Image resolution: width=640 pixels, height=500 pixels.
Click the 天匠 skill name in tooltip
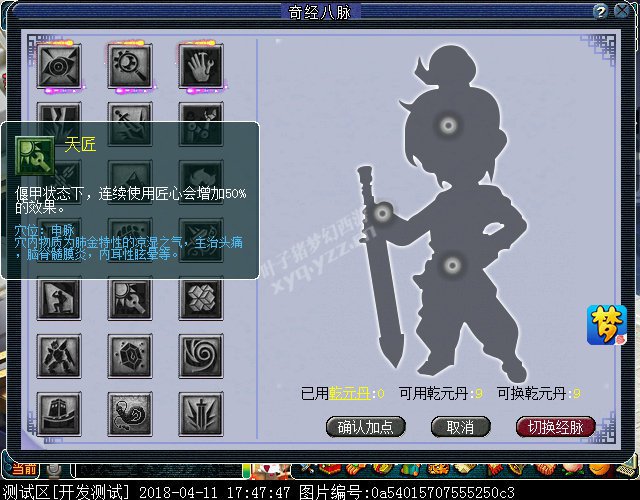80,144
